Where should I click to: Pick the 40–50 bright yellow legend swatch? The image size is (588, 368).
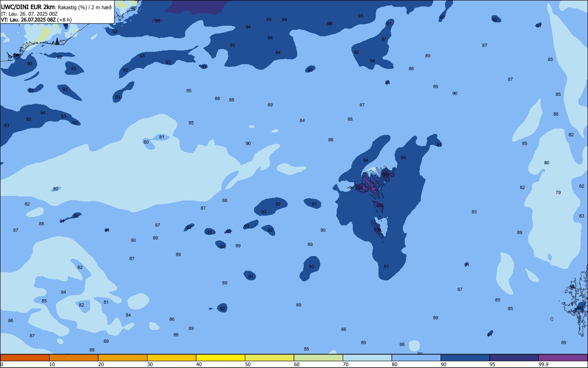click(x=220, y=357)
